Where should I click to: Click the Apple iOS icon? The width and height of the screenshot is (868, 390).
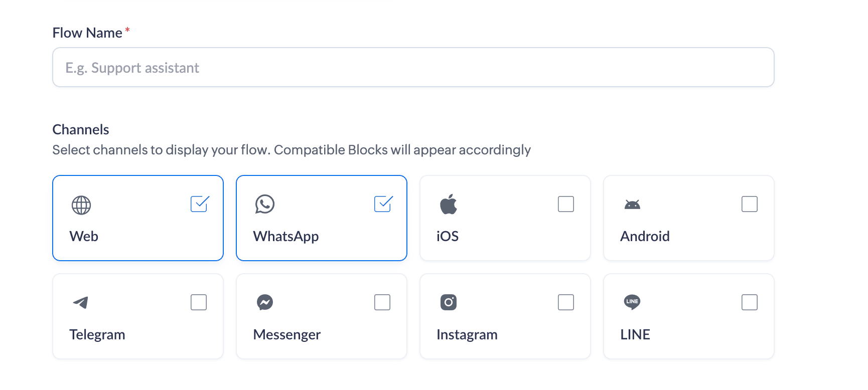pyautogui.click(x=449, y=204)
